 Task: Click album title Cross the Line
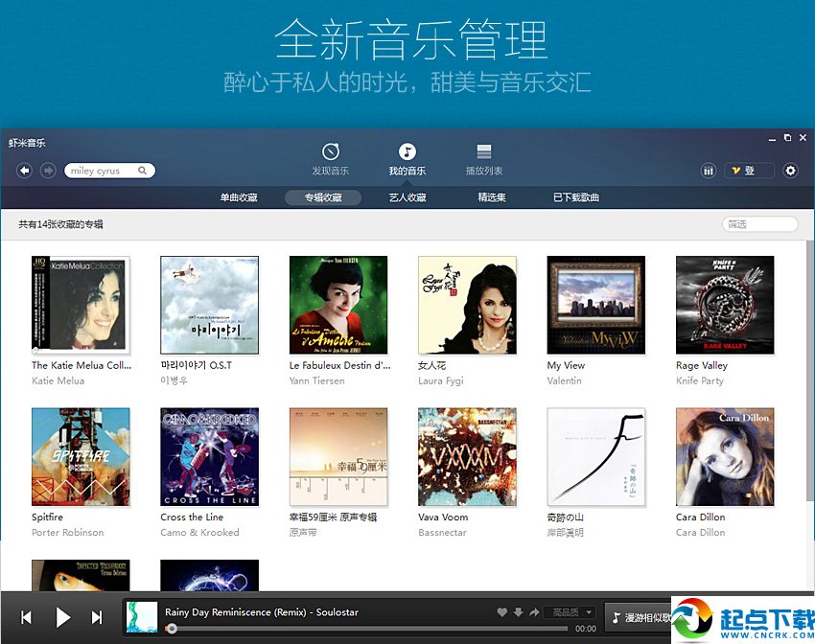[192, 517]
